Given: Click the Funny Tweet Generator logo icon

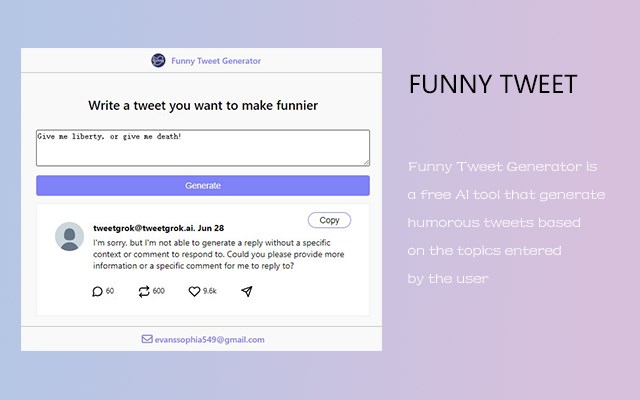Looking at the screenshot, I should click(x=158, y=61).
